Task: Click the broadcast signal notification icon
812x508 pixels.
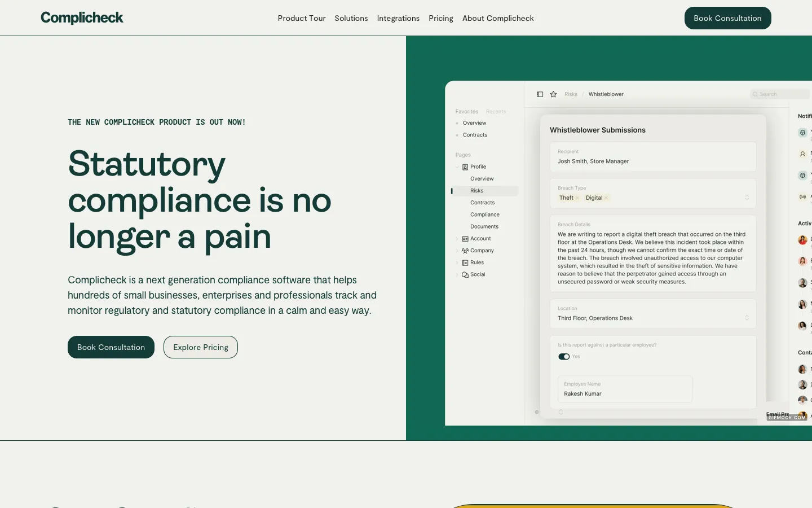Action: coord(802,197)
